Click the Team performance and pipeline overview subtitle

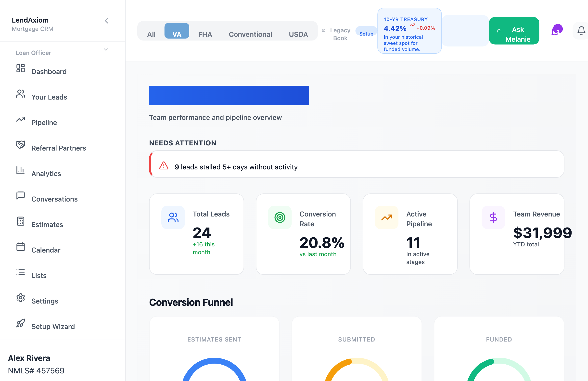click(215, 117)
